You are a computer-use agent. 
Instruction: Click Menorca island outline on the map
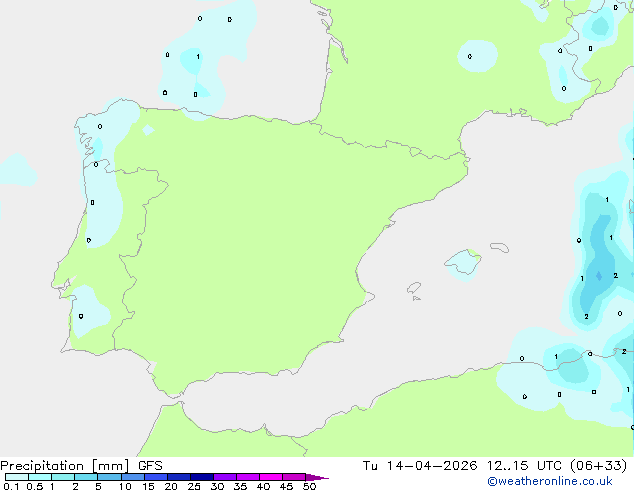[499, 247]
